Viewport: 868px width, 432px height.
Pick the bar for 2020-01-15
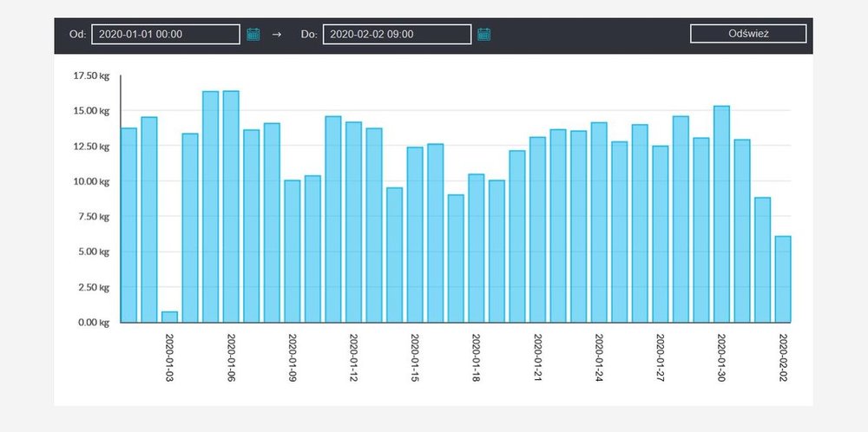(x=415, y=234)
